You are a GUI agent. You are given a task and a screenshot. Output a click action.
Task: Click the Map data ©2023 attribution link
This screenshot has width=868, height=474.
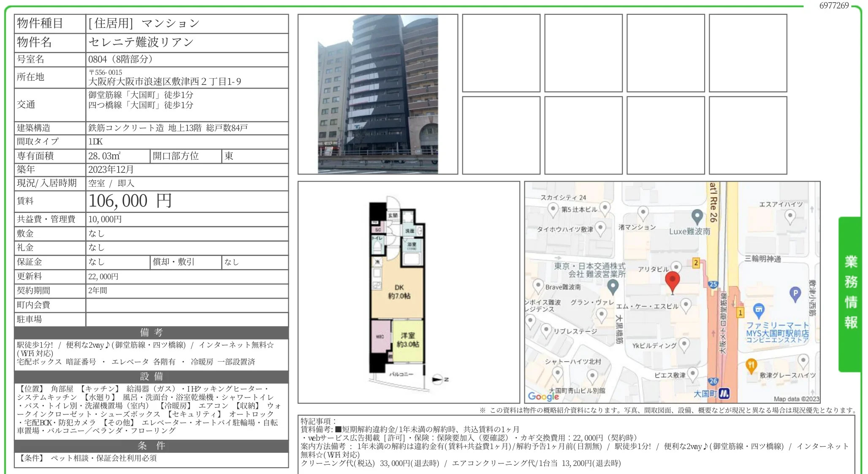pos(798,398)
